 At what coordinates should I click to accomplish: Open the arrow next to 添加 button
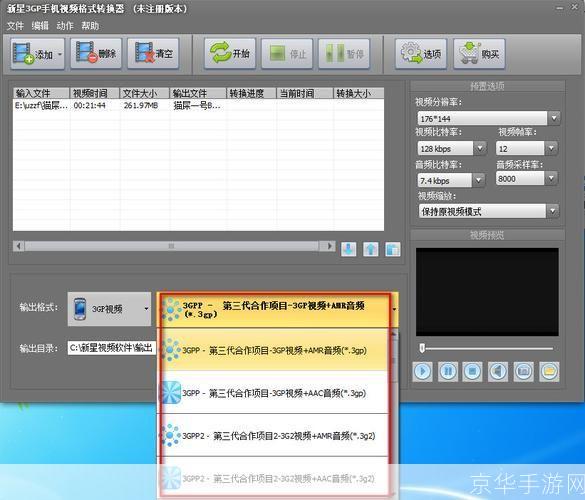click(60, 54)
